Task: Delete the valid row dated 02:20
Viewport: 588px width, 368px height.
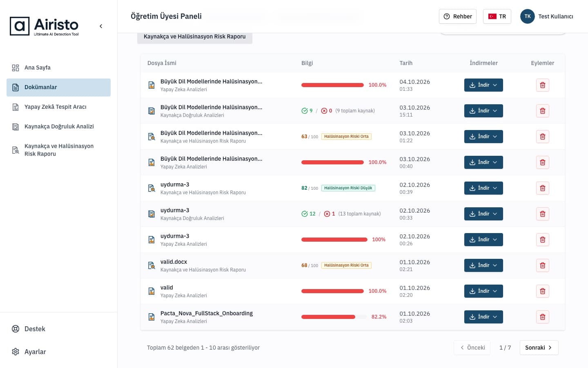Action: click(x=542, y=291)
